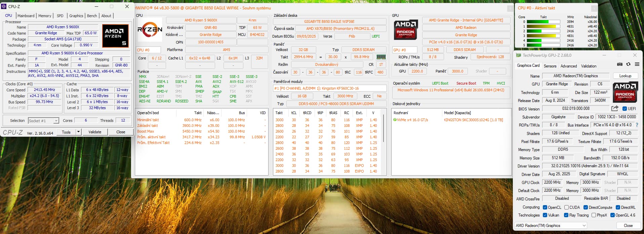Select the DIMM module field Kingston KF560C30-16
Screen dimensions: 644x234
[x=329, y=88]
